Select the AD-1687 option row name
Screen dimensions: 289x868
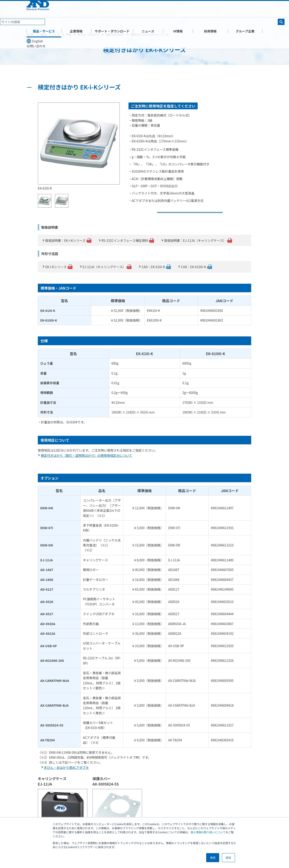[x=59, y=570]
